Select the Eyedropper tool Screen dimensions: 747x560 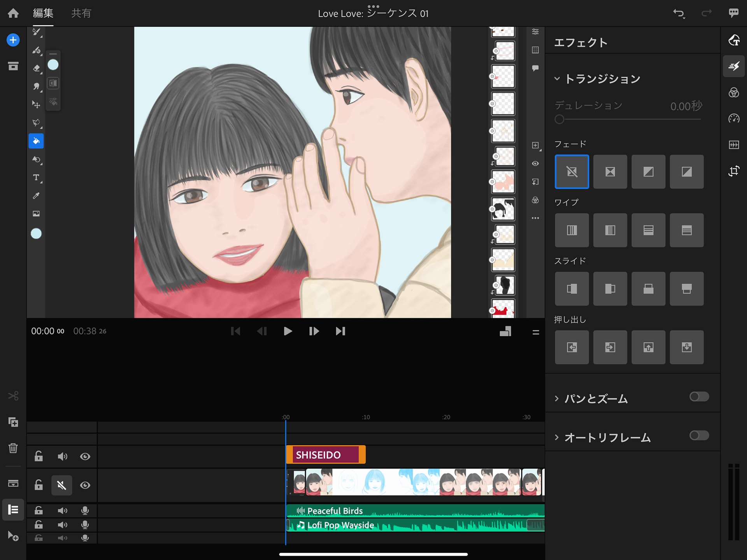[x=36, y=196]
